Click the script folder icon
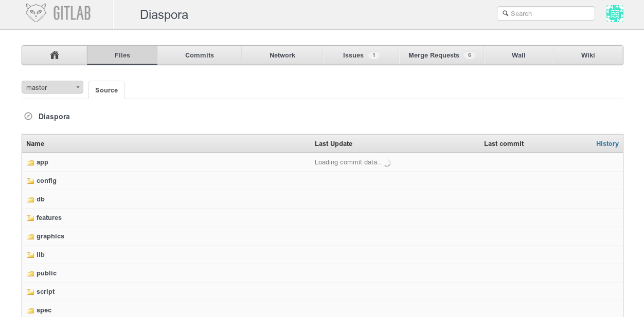This screenshot has width=644, height=317. coord(30,292)
